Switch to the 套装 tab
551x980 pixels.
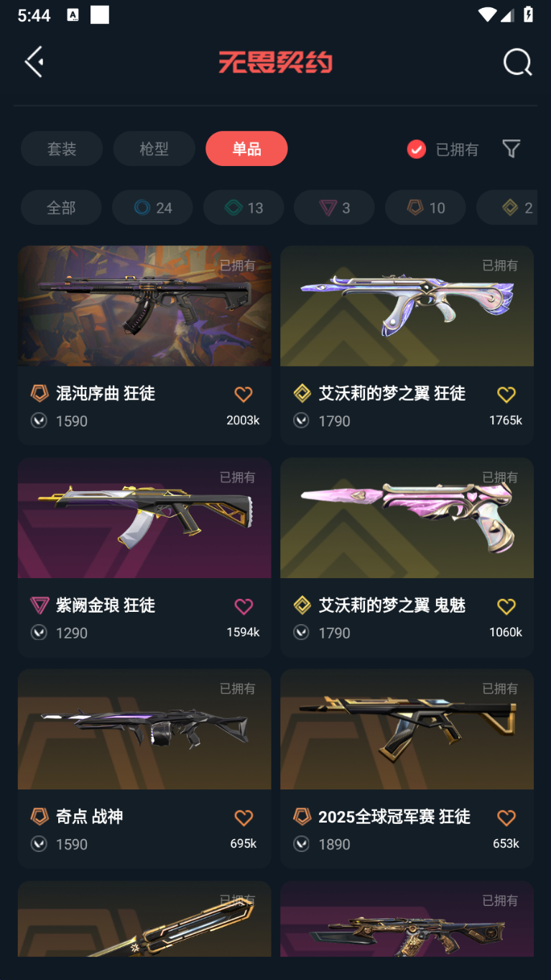[x=62, y=149]
